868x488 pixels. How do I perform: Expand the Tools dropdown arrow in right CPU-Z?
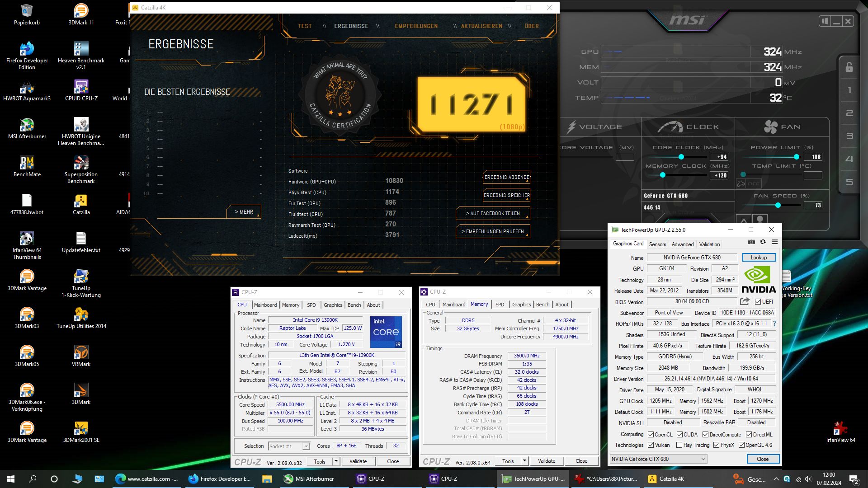coord(524,461)
